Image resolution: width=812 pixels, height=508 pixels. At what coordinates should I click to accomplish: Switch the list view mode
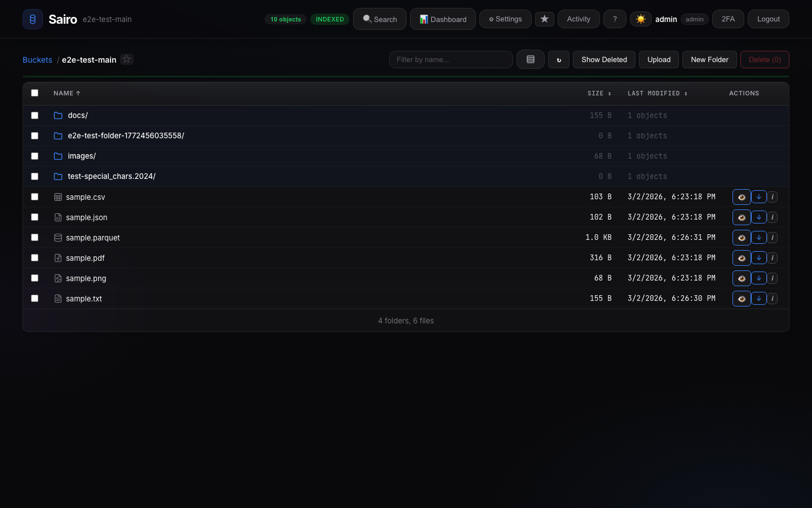pyautogui.click(x=530, y=59)
